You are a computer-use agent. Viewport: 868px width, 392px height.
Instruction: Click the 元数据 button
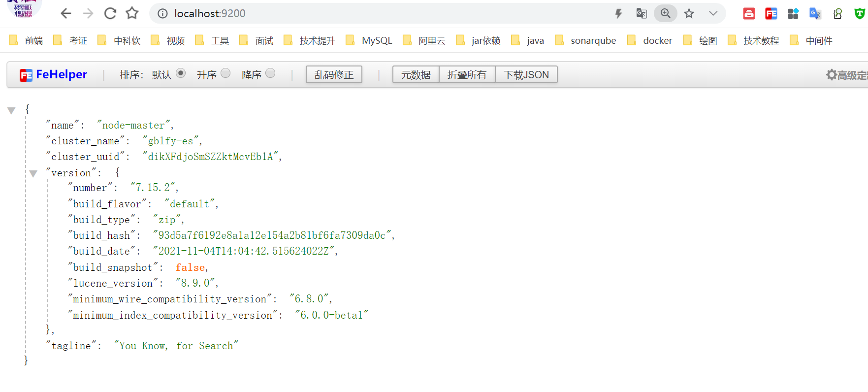[416, 74]
